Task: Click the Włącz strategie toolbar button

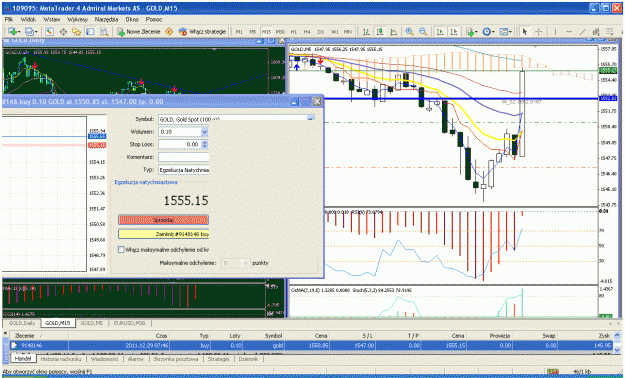Action: click(202, 32)
